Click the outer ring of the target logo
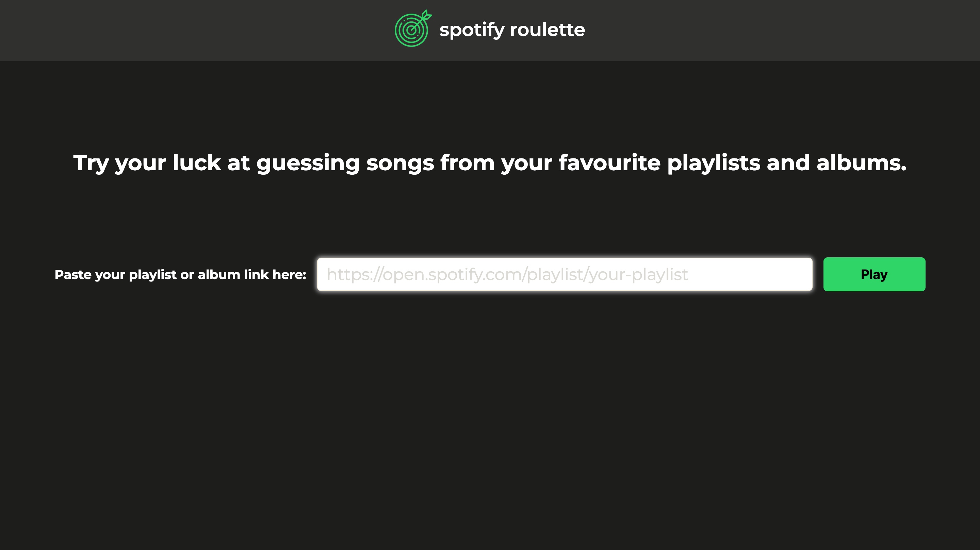Screen dimensions: 980x550 pos(396,30)
